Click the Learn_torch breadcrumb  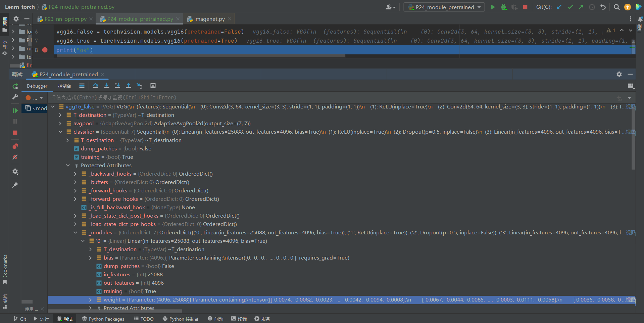point(20,7)
